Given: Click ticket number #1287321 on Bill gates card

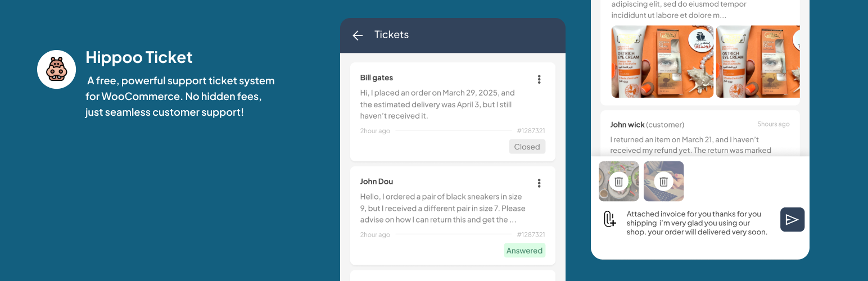Looking at the screenshot, I should click(531, 131).
